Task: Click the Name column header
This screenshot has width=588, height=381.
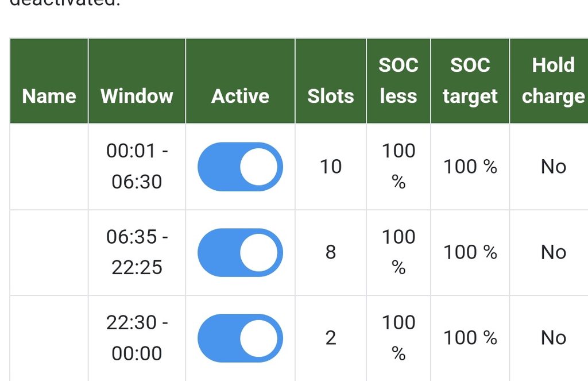Action: pos(49,96)
